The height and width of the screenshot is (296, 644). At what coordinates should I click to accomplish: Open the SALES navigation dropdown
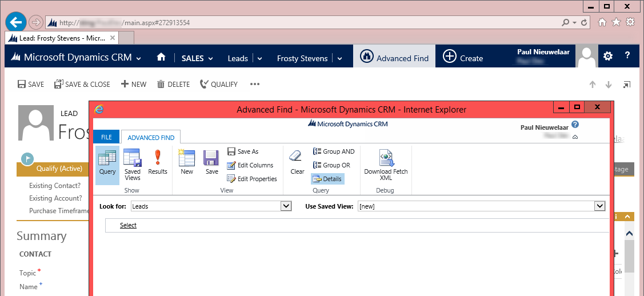[197, 58]
